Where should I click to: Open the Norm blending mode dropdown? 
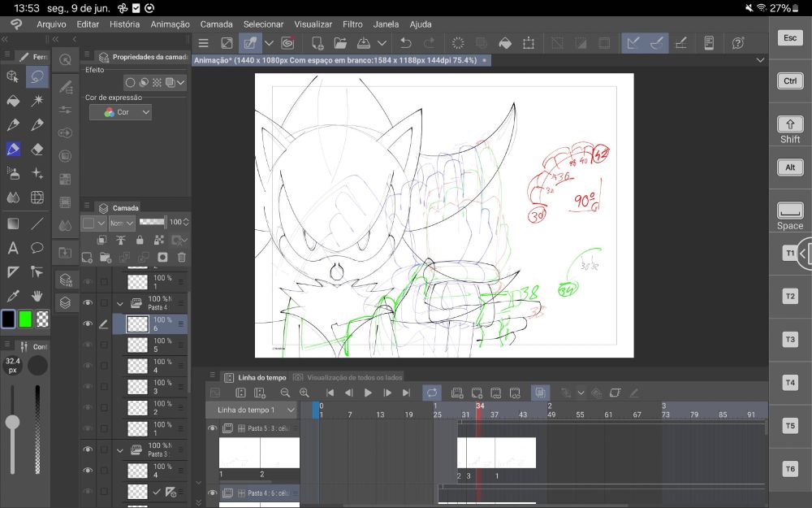click(122, 223)
